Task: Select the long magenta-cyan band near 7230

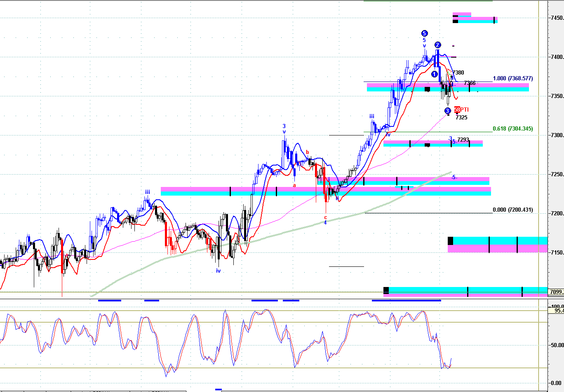Action: [x=326, y=191]
